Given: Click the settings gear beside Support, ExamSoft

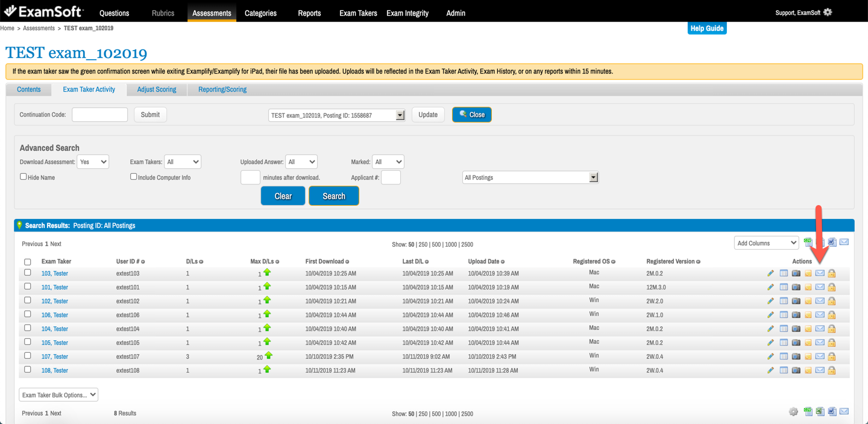Looking at the screenshot, I should (828, 12).
